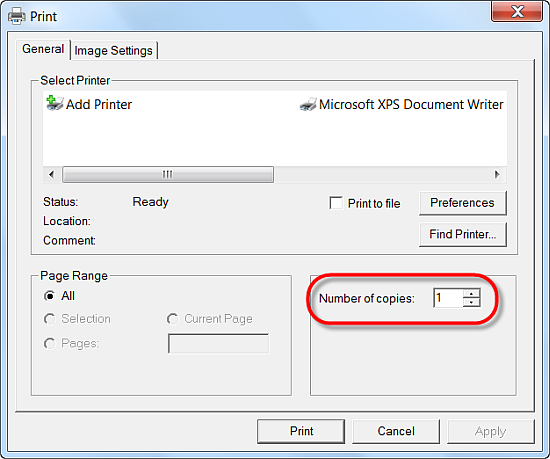Viewport: 550px width, 459px height.
Task: Increase the number of copies with up arrow
Action: click(x=471, y=293)
